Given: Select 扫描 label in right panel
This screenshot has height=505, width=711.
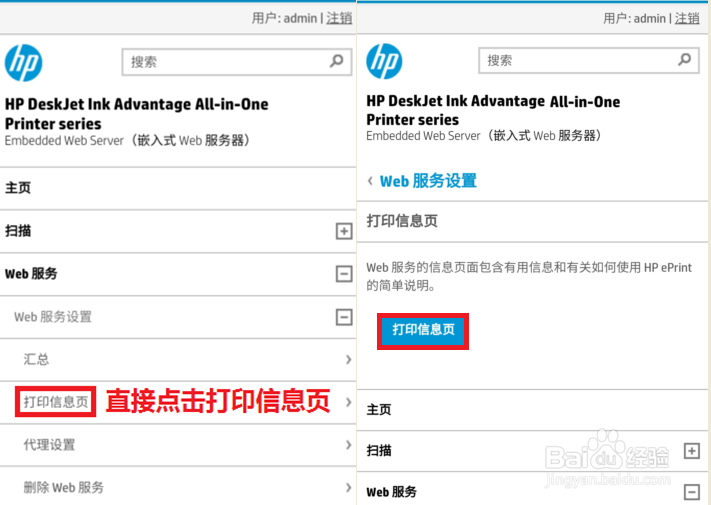Looking at the screenshot, I should tap(379, 451).
